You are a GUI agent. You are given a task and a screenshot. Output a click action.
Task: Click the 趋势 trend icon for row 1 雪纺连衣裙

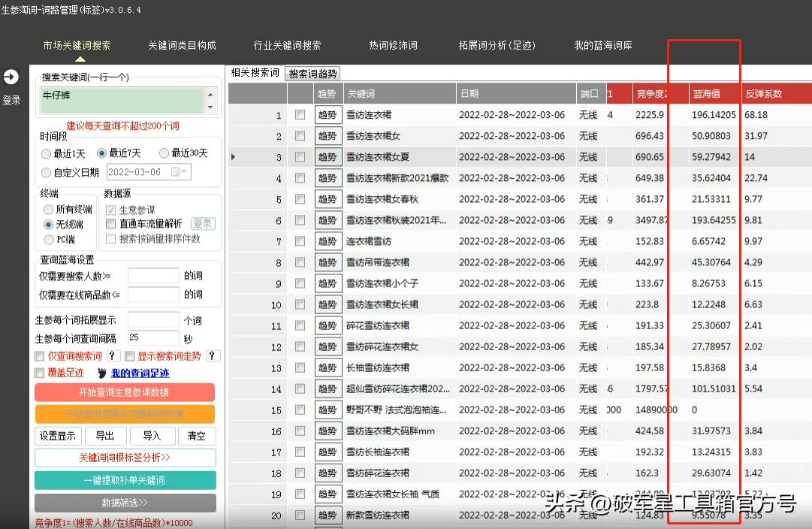pyautogui.click(x=328, y=114)
